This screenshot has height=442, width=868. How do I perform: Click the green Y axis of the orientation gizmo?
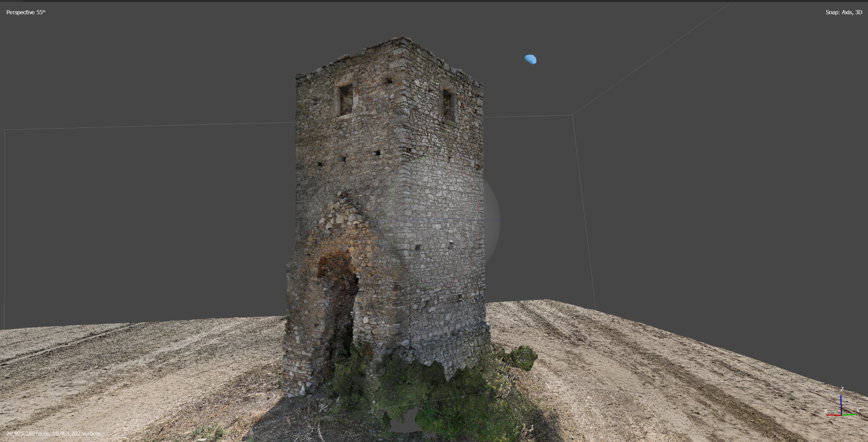point(849,414)
